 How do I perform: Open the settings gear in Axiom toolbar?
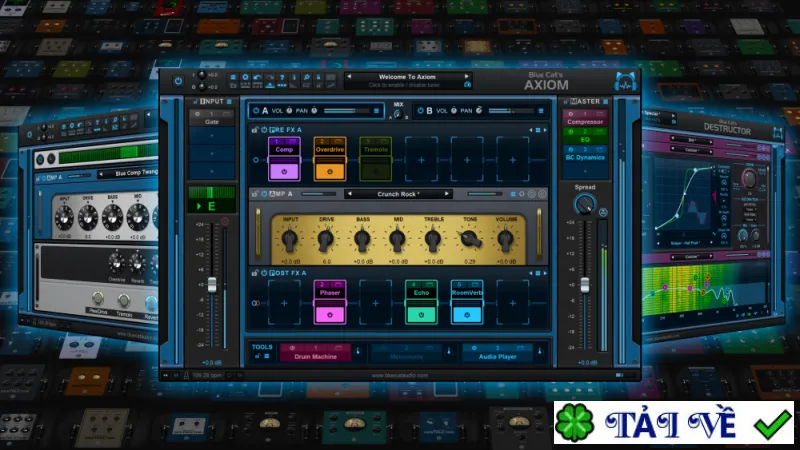(245, 78)
